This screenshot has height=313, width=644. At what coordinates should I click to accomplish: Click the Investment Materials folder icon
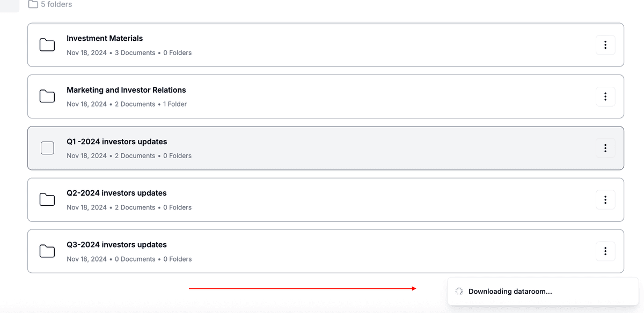tap(47, 45)
